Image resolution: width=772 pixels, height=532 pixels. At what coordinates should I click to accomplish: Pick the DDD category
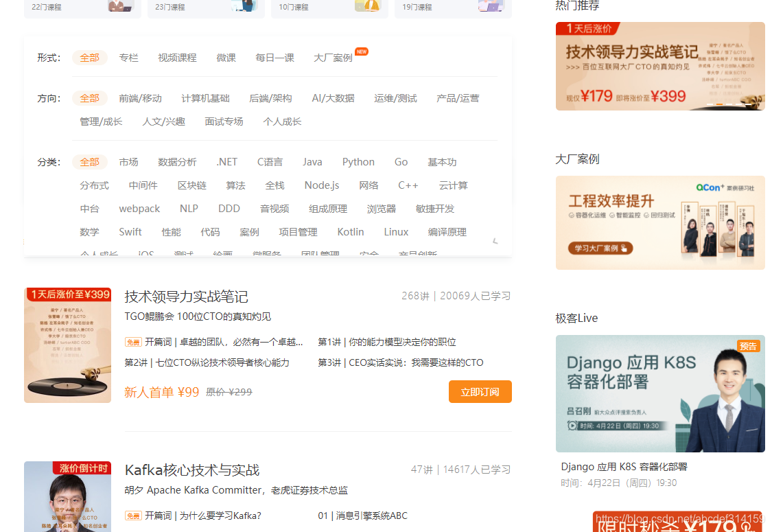coord(229,209)
